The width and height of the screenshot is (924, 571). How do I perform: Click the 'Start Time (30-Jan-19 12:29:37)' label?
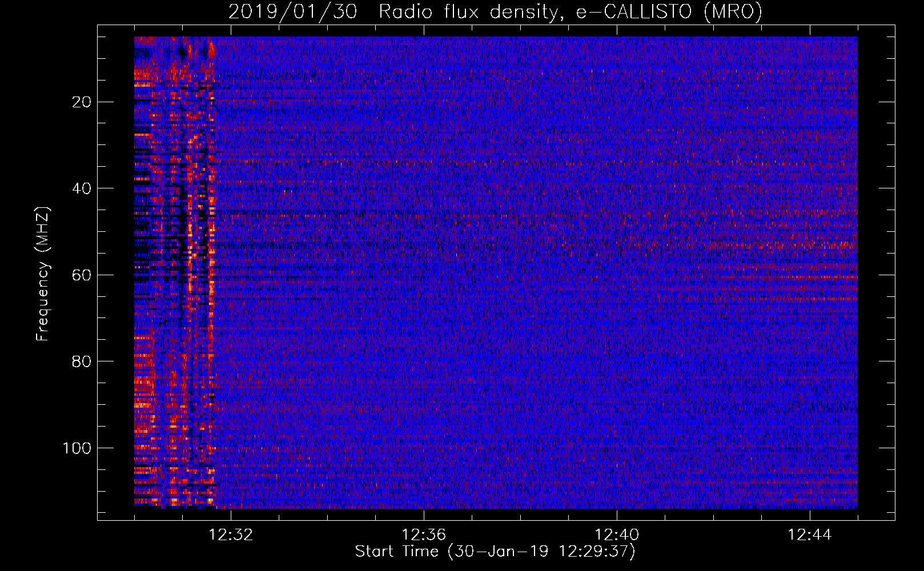pos(495,552)
